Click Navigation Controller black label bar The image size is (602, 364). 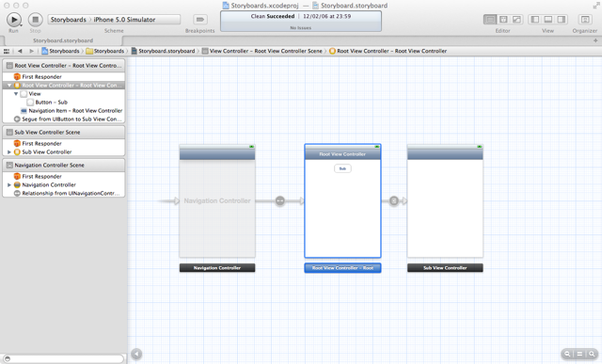217,268
